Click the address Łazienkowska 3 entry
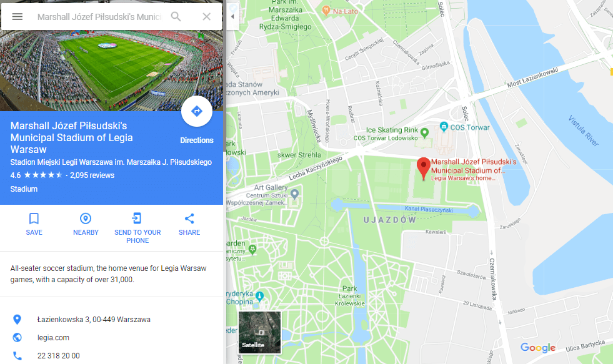Viewport: 613px width, 364px height. coord(94,320)
